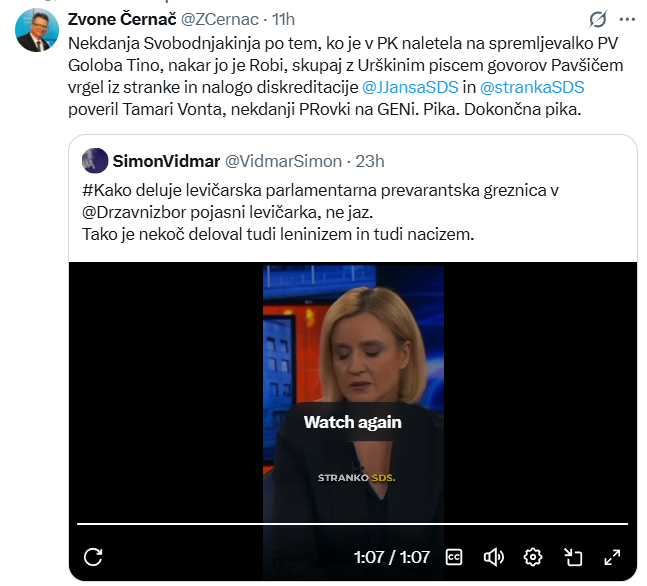Open the tweet's 11h timestamp
Image resolution: width=647 pixels, height=586 pixels.
[x=283, y=19]
